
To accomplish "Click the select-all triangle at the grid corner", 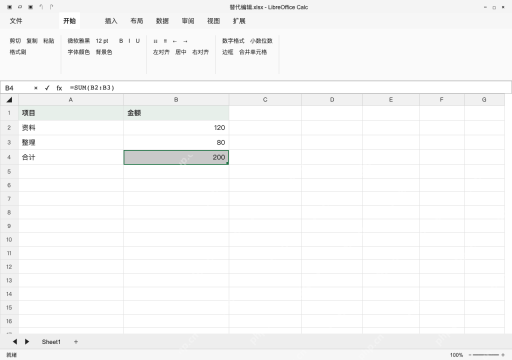I will (9, 100).
